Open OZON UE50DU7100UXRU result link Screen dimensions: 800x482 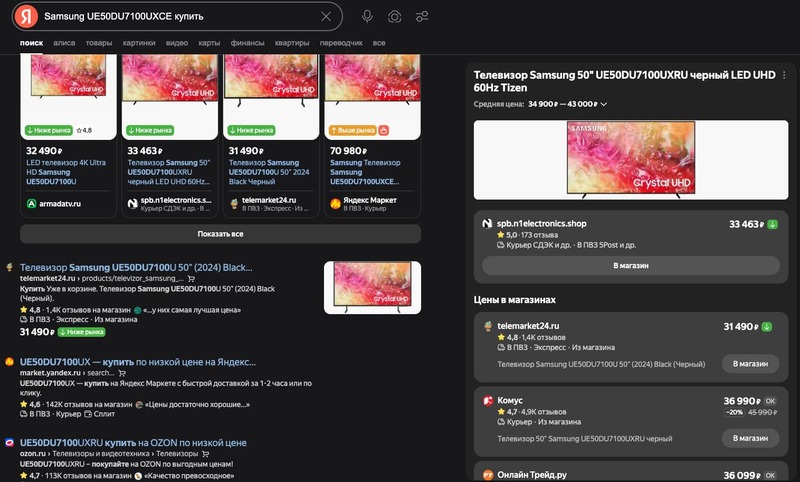133,442
